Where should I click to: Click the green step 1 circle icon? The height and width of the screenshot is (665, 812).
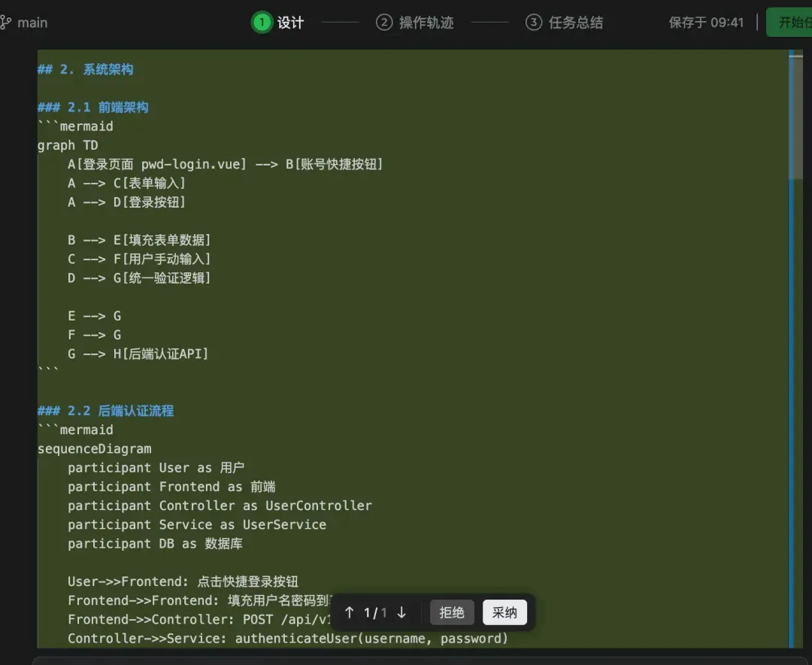pos(262,23)
